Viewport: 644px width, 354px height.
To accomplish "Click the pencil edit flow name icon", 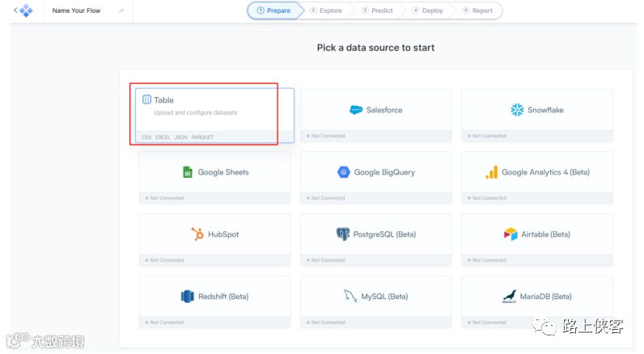I will (121, 11).
